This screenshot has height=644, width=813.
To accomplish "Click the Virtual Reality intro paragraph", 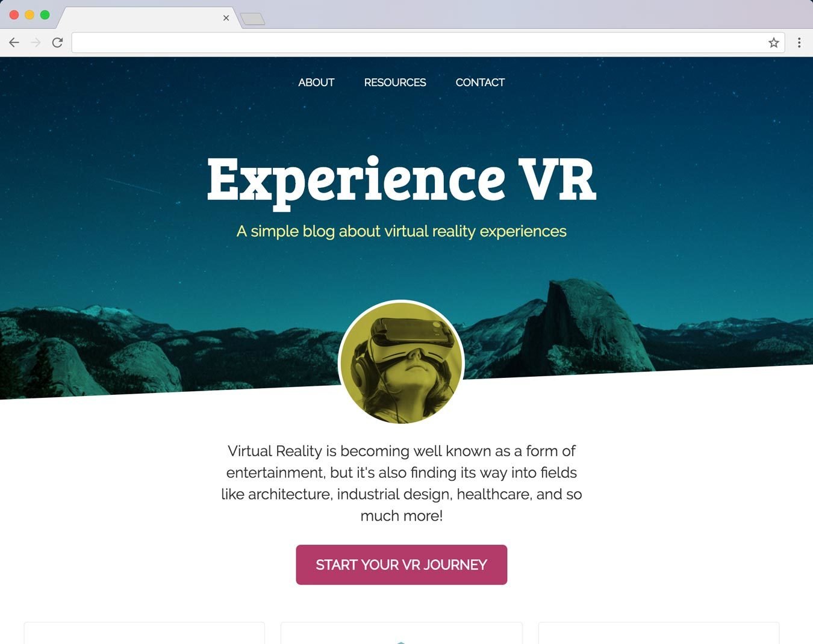I will (x=402, y=483).
